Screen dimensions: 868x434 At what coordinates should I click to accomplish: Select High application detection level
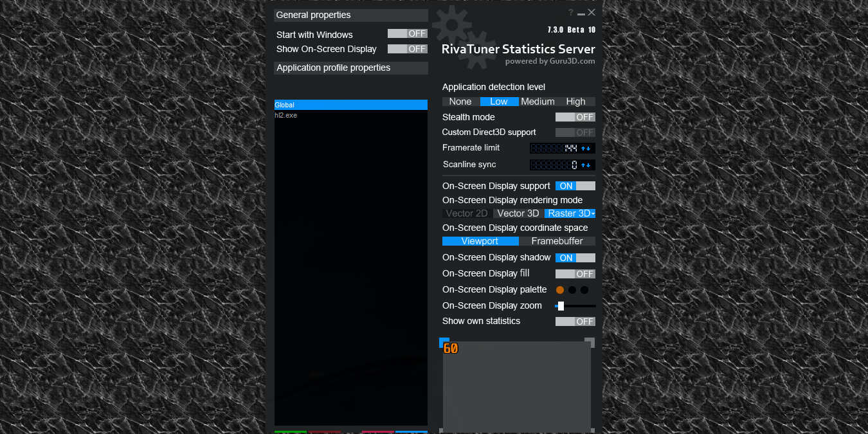[575, 101]
